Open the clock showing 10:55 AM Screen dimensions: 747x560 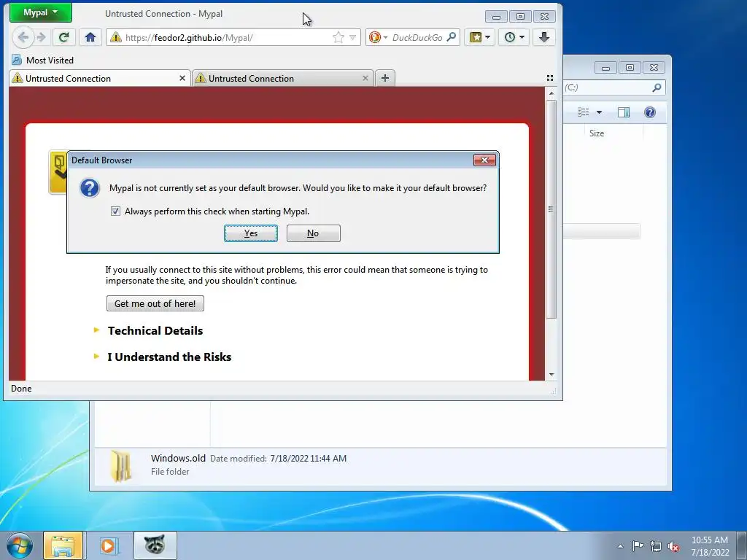[x=710, y=545]
